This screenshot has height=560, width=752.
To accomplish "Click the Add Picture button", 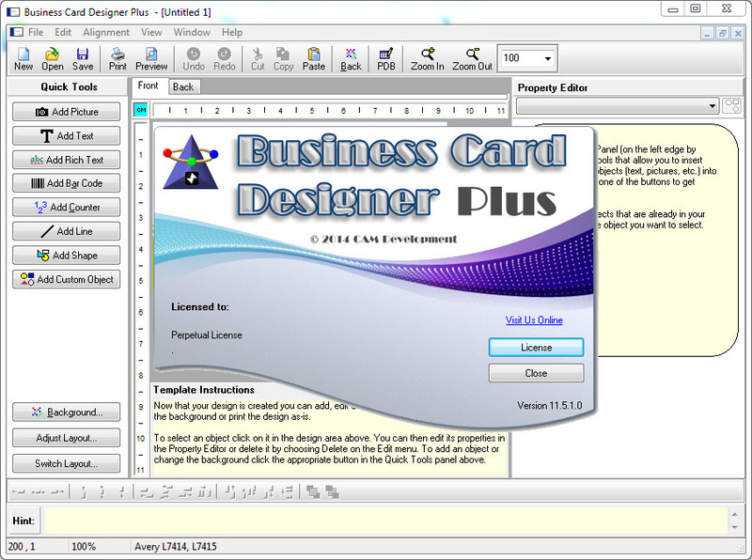I will point(66,112).
